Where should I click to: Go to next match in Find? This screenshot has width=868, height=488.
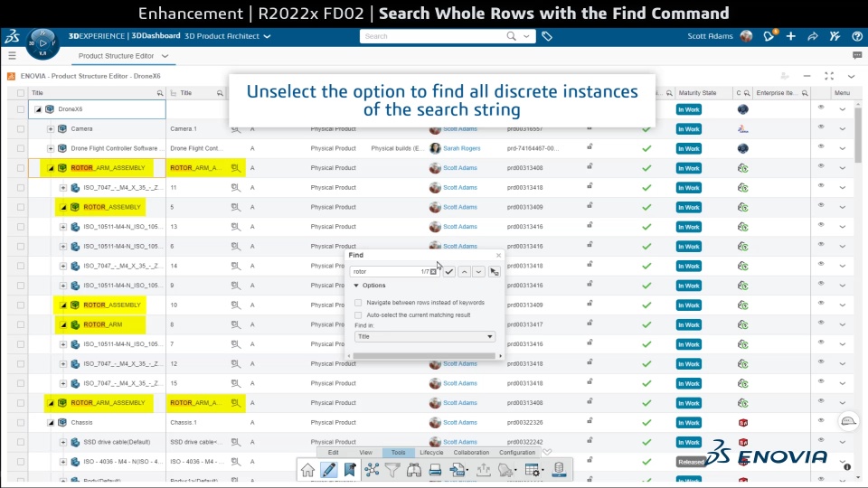479,272
